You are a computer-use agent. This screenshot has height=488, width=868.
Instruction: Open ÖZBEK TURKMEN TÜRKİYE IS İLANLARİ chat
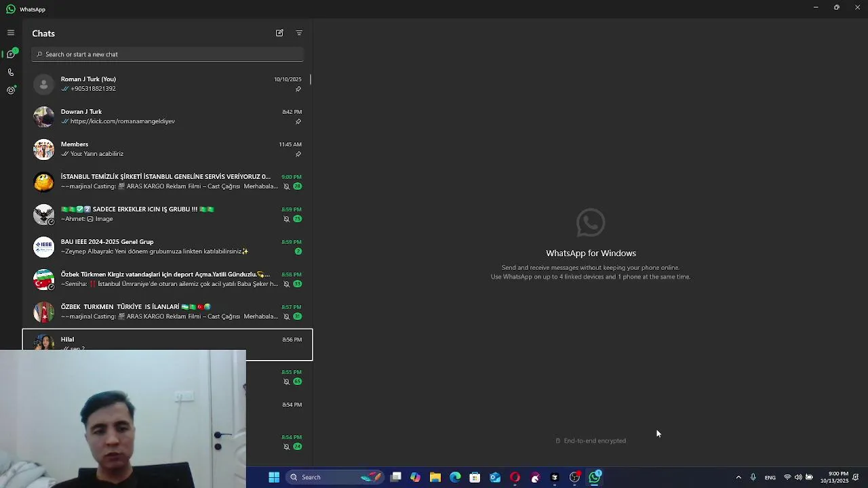point(167,312)
